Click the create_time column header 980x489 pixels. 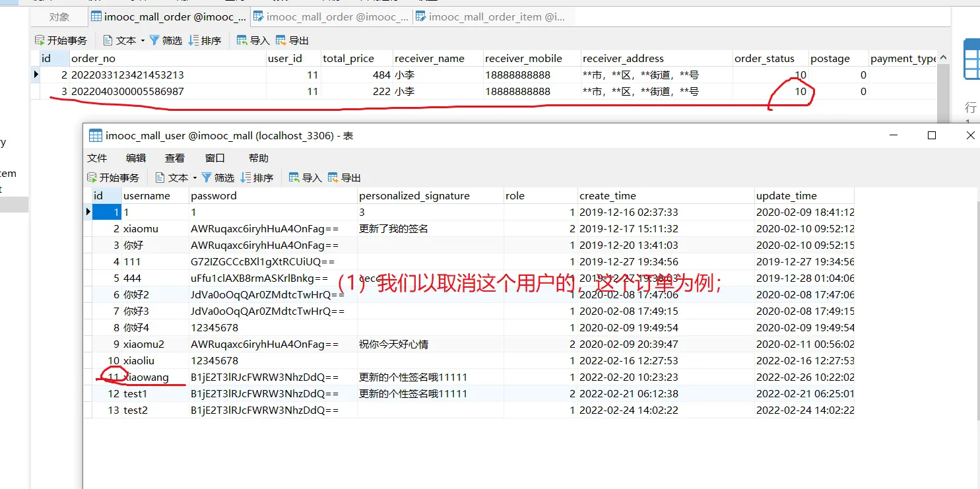tap(666, 195)
